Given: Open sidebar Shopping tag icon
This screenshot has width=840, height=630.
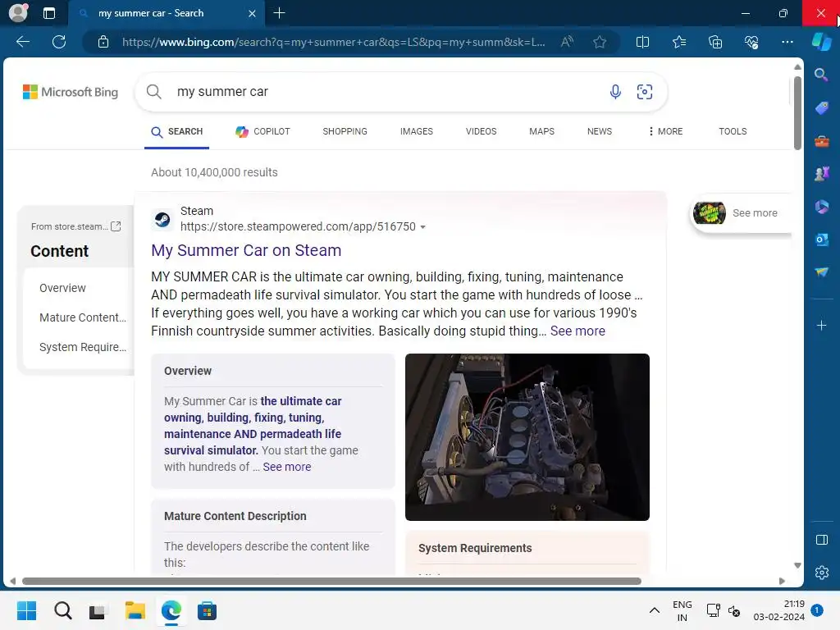Looking at the screenshot, I should [x=821, y=107].
